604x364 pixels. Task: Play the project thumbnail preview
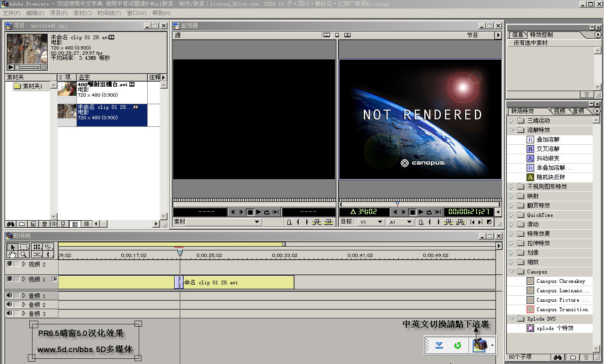(11, 67)
